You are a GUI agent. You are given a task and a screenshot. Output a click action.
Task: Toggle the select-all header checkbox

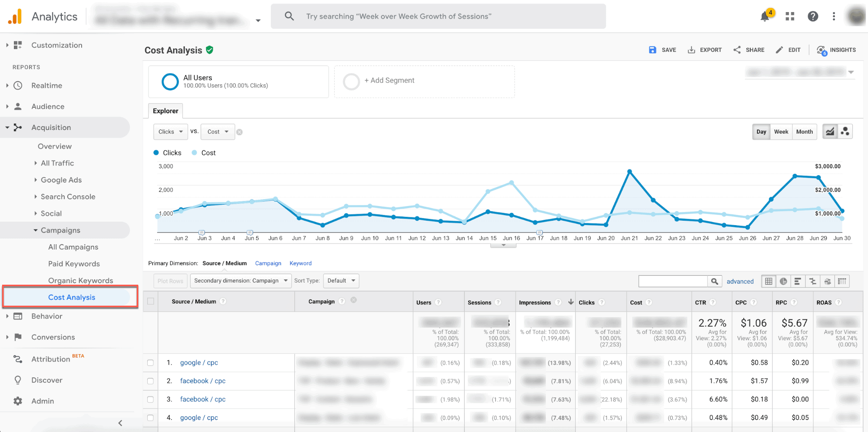[151, 301]
